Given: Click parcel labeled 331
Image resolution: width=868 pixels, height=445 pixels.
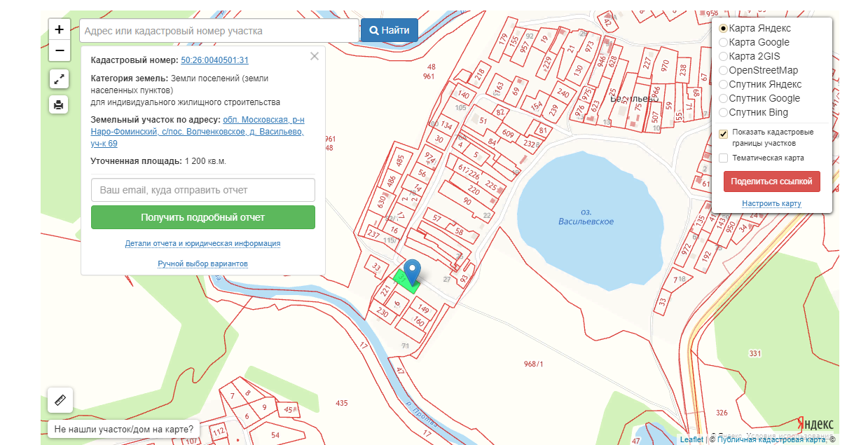Looking at the screenshot, I should pyautogui.click(x=755, y=353).
